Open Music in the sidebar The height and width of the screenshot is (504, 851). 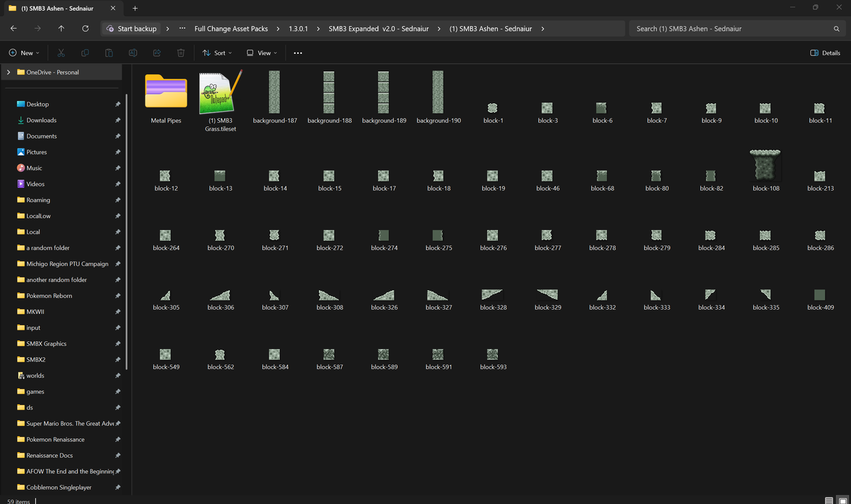[34, 168]
